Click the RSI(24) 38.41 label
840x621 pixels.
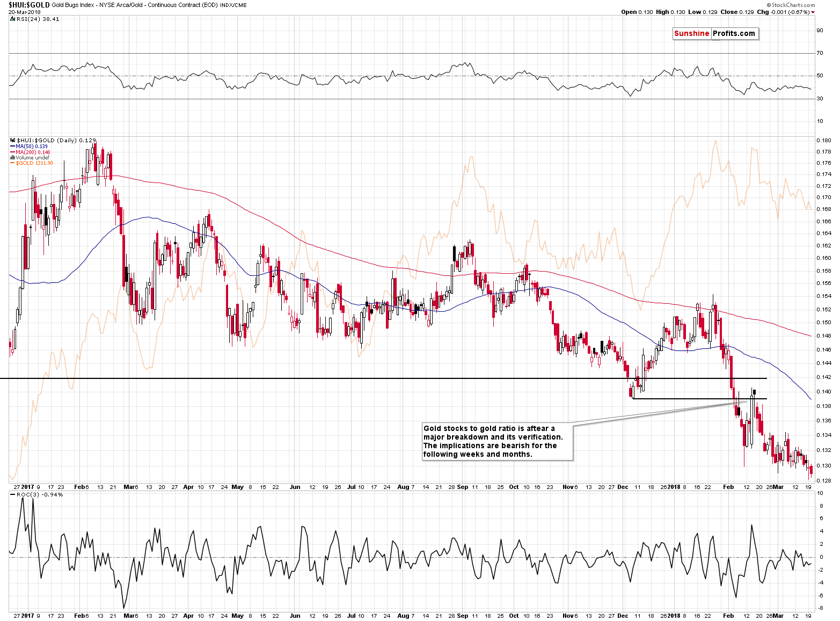tap(38, 19)
